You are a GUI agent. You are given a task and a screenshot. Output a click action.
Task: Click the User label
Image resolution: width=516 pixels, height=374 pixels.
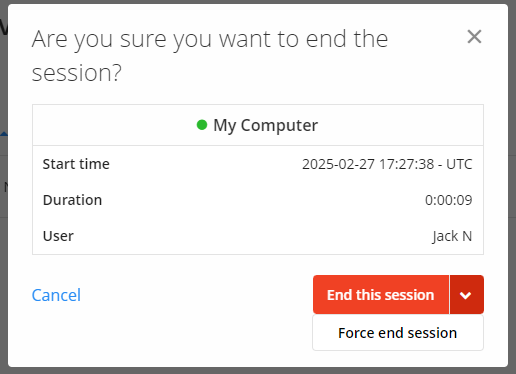(58, 236)
